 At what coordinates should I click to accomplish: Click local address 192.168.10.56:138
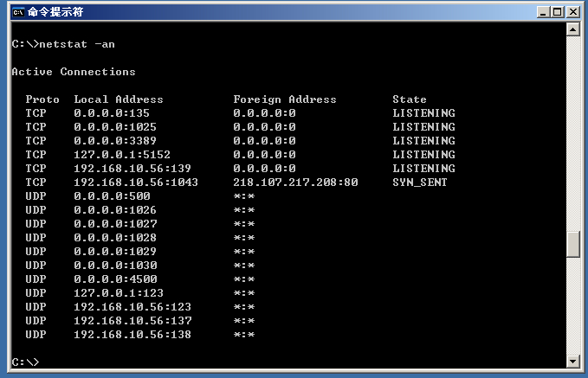(132, 335)
